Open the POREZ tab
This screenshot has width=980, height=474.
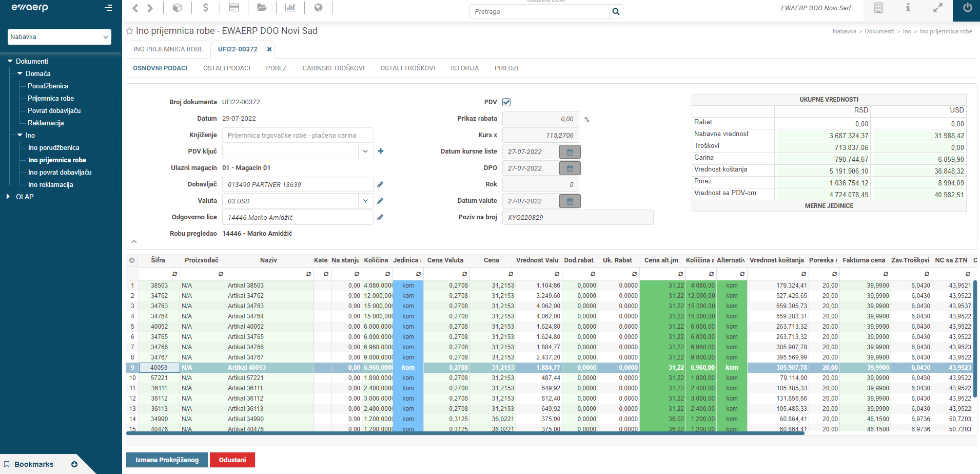[276, 68]
